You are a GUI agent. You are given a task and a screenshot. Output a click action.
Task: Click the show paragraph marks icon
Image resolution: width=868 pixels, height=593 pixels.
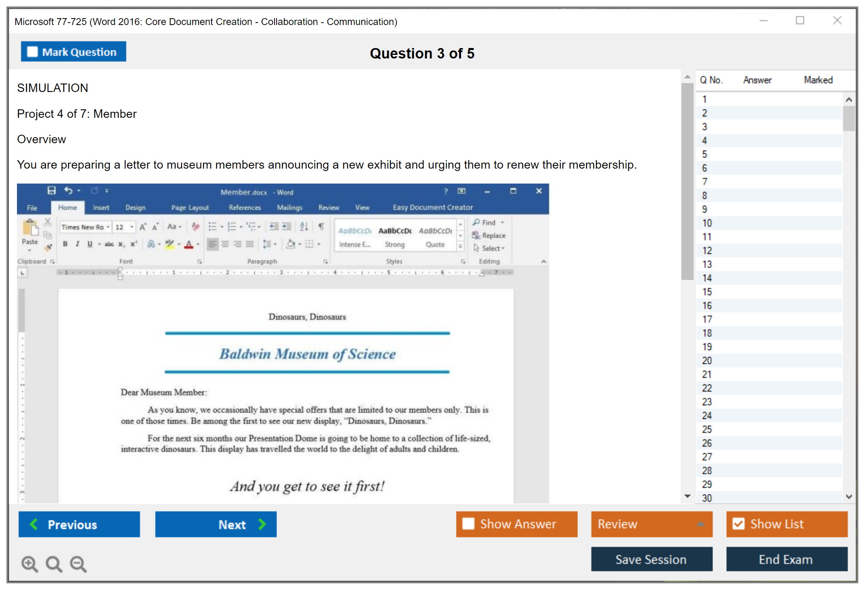pos(321,227)
